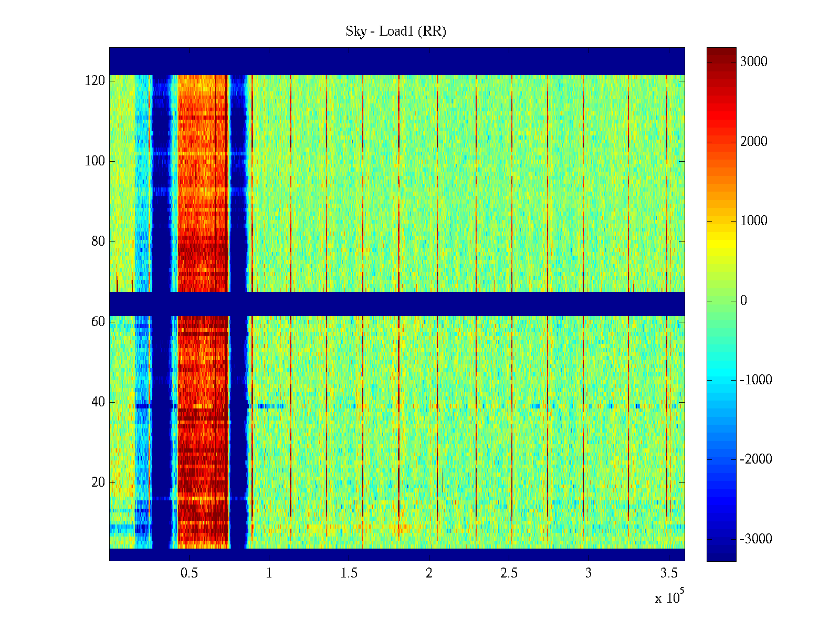Screen dimensions: 840x630
Task: Click the y-axis tick label '120'
Action: pyautogui.click(x=95, y=81)
